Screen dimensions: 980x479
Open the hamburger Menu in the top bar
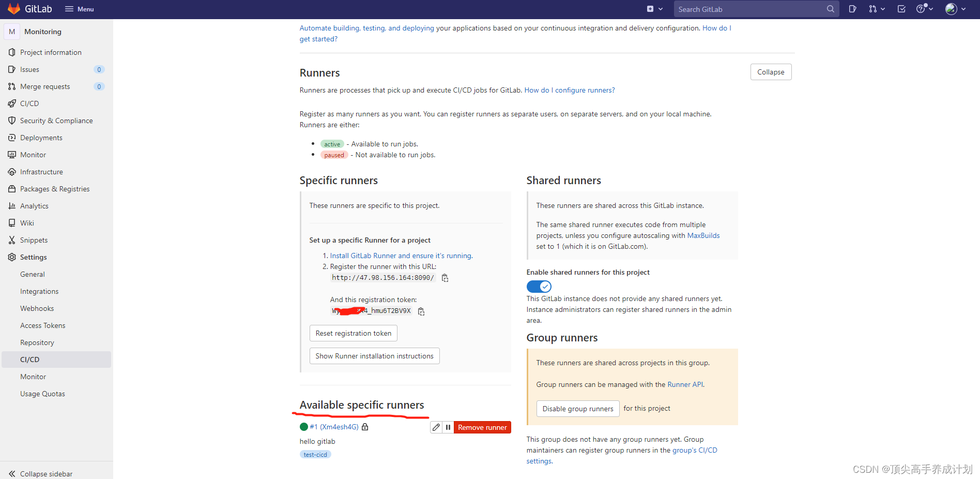[x=80, y=9]
